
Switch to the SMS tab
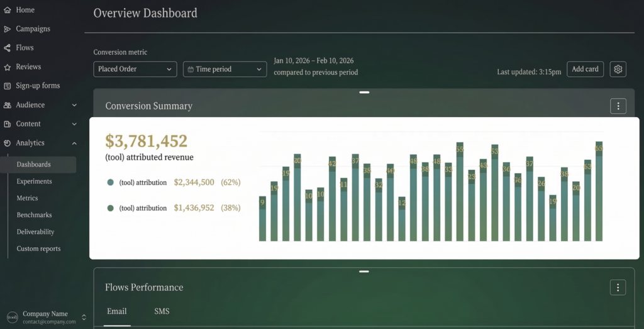pos(162,311)
